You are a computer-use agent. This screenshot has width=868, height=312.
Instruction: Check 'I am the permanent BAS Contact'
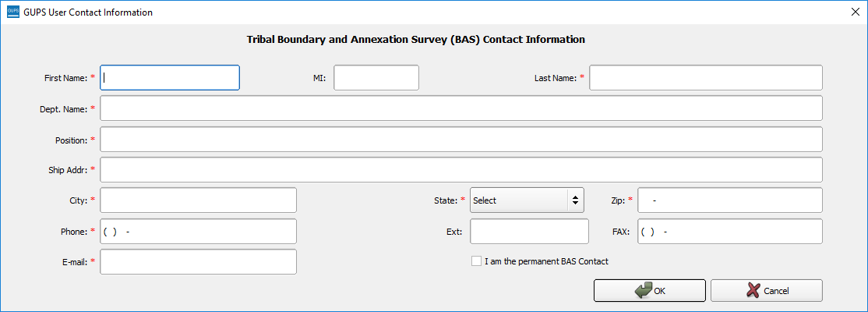[x=477, y=261]
